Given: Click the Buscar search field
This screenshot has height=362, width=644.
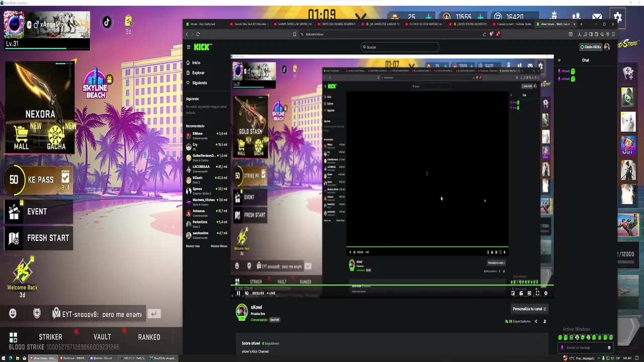Looking at the screenshot, I should point(400,47).
